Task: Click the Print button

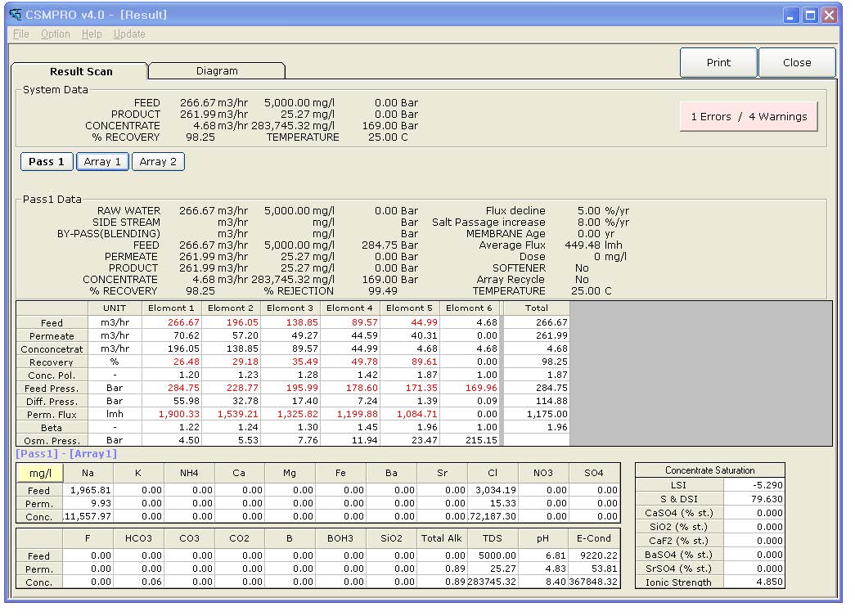Action: [718, 62]
